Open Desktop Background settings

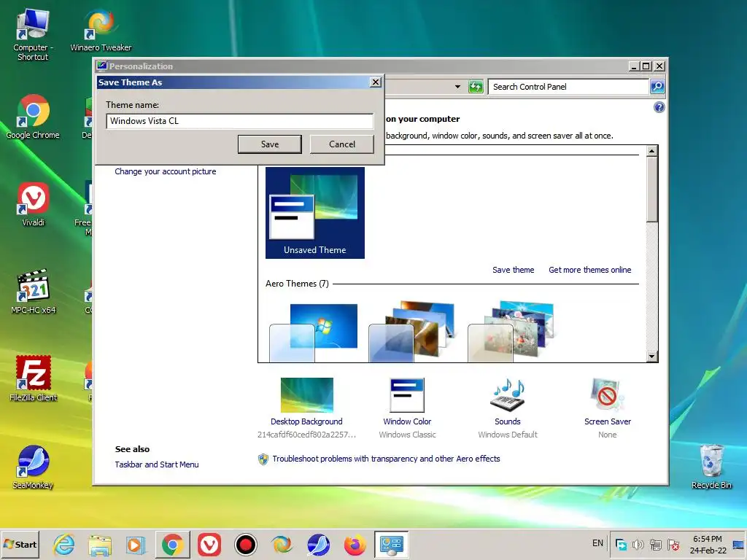(306, 408)
